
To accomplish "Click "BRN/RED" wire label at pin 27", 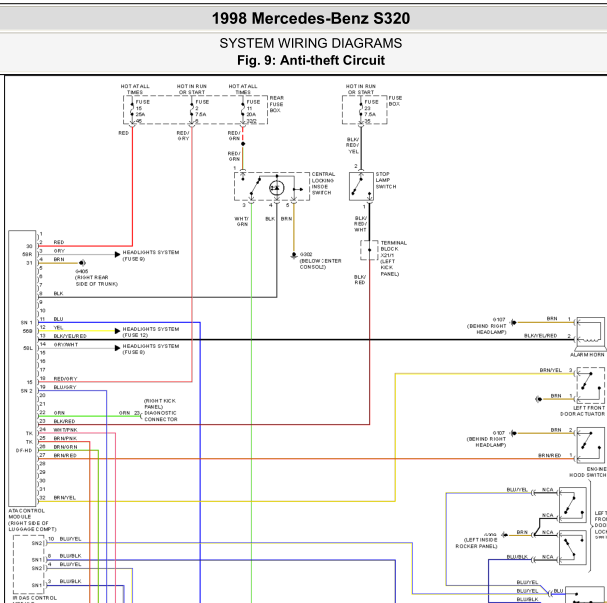I will 65,455.
